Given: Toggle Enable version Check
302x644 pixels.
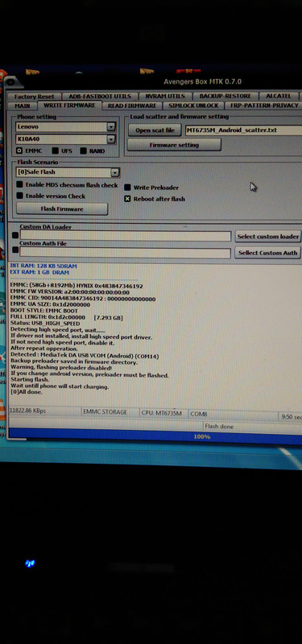Looking at the screenshot, I should coord(19,196).
